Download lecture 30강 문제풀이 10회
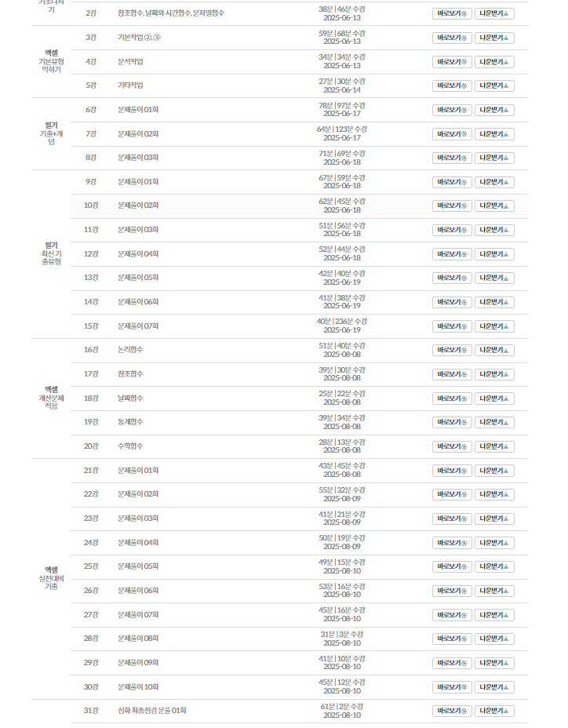The height and width of the screenshot is (728, 568). (x=494, y=687)
